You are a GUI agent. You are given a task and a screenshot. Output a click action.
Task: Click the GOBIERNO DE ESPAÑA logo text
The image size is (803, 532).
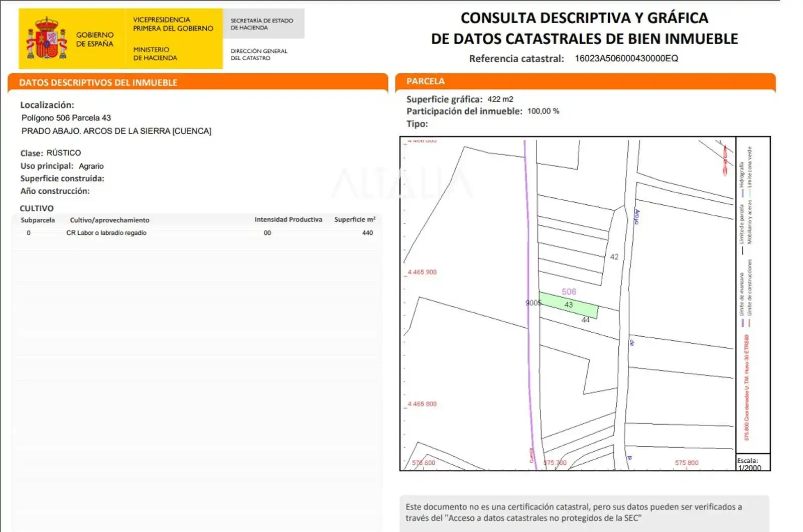(95, 39)
